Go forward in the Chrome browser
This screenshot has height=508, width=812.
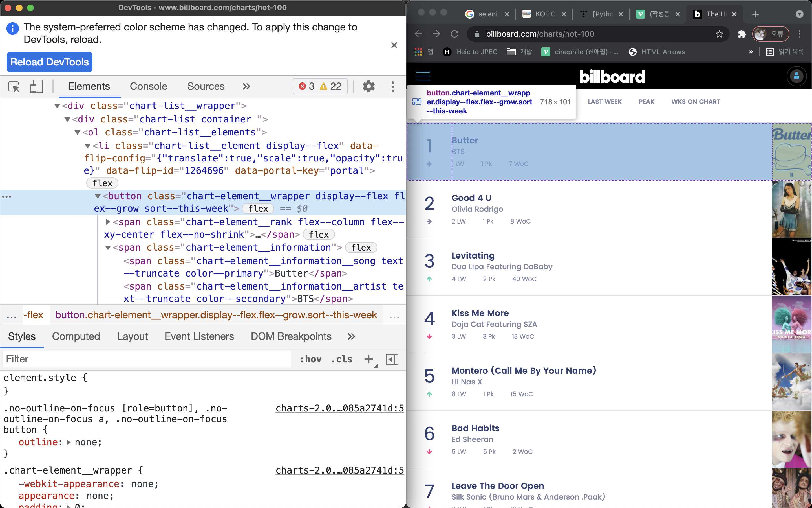click(436, 34)
